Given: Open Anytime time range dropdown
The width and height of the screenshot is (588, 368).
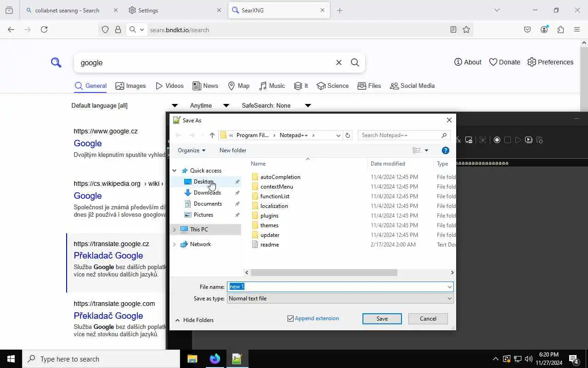Looking at the screenshot, I should (x=209, y=105).
